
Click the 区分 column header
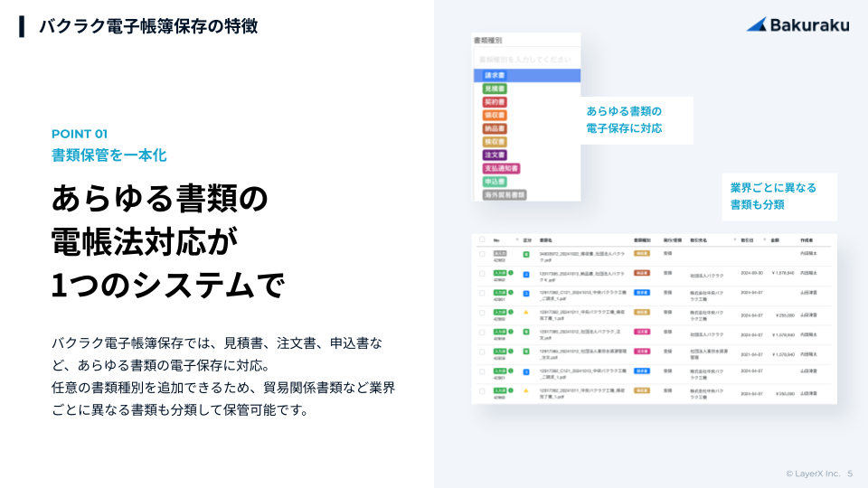pyautogui.click(x=527, y=240)
